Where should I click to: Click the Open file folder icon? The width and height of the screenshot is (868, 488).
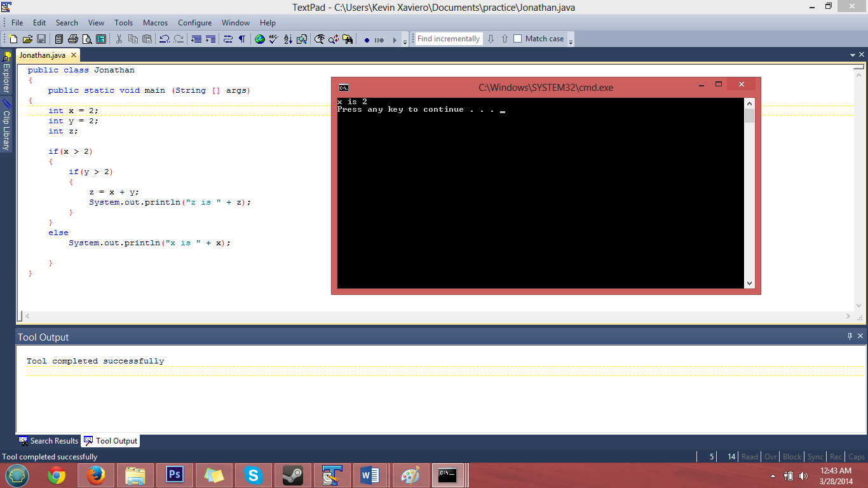pos(27,39)
